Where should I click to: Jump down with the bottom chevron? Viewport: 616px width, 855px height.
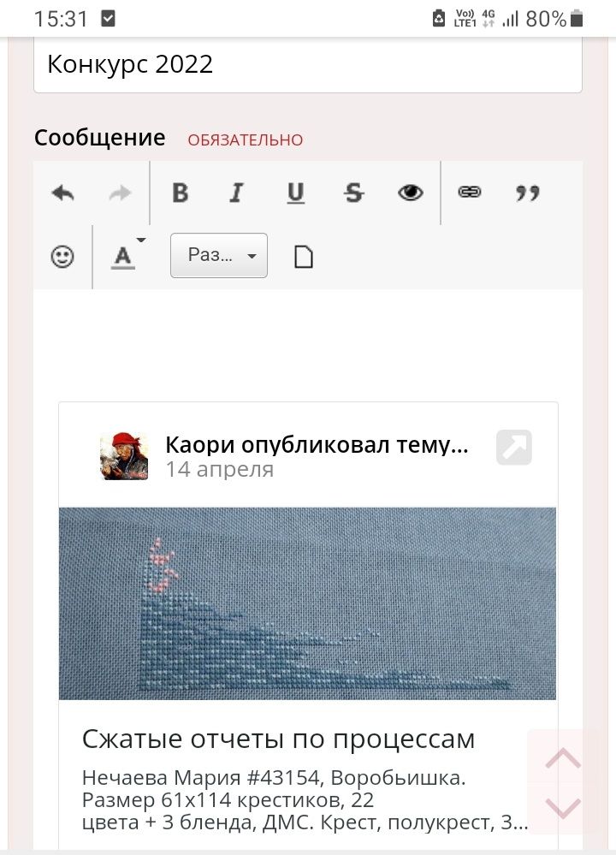tap(563, 808)
